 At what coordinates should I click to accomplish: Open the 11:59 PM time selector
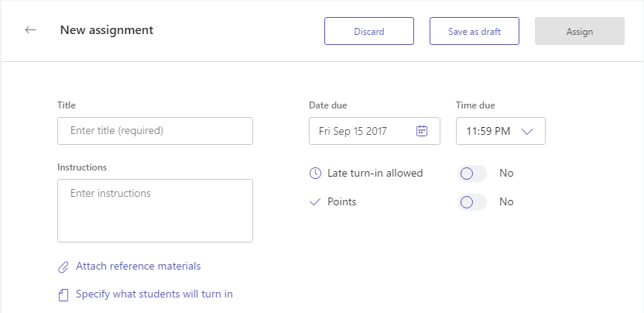coord(501,131)
